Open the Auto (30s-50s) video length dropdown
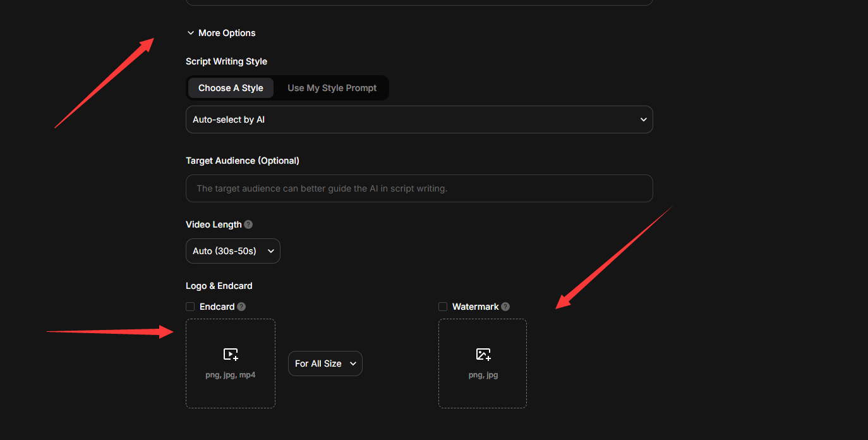The width and height of the screenshot is (868, 440). (x=232, y=251)
